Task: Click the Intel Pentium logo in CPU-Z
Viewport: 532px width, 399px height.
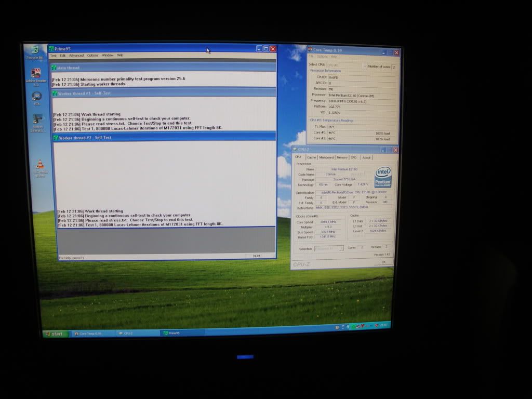Action: coord(383,177)
